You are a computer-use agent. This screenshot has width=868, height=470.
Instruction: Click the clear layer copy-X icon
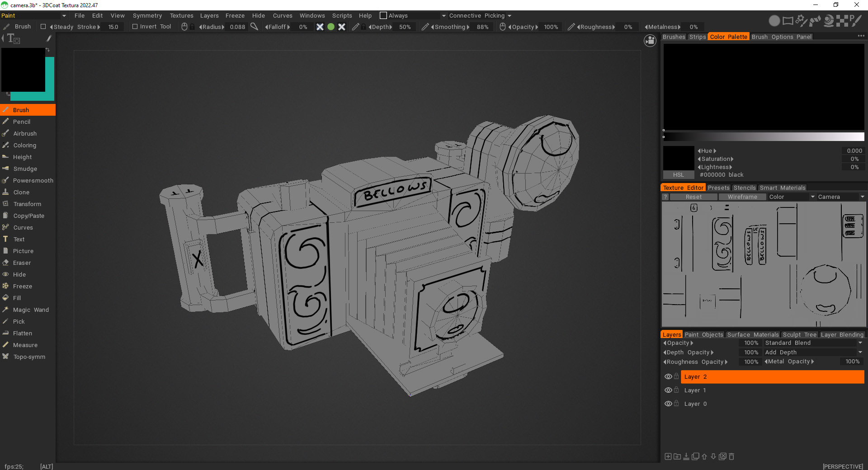click(722, 456)
